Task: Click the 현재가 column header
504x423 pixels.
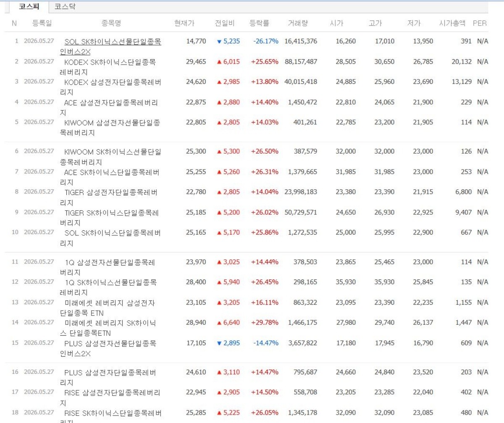Action: pos(184,23)
